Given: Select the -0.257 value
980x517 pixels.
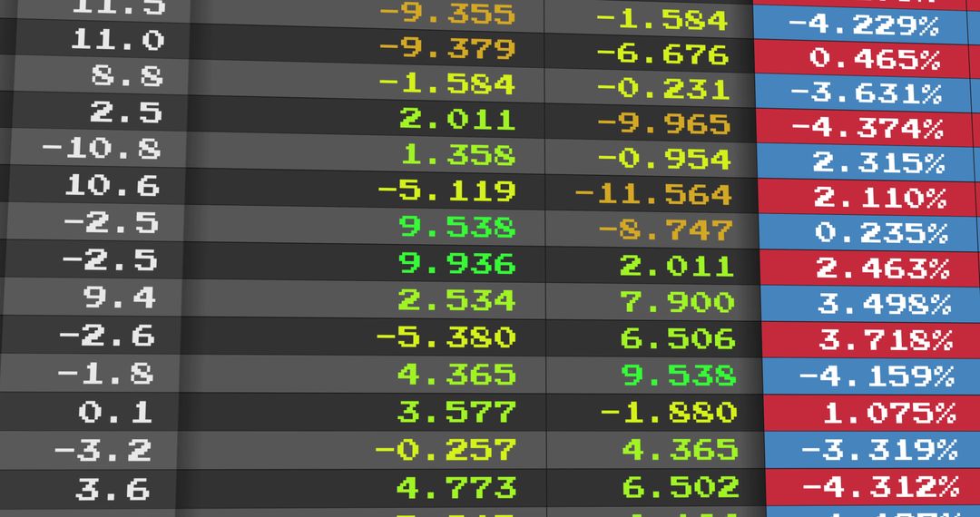Looking at the screenshot, I should pos(446,450).
